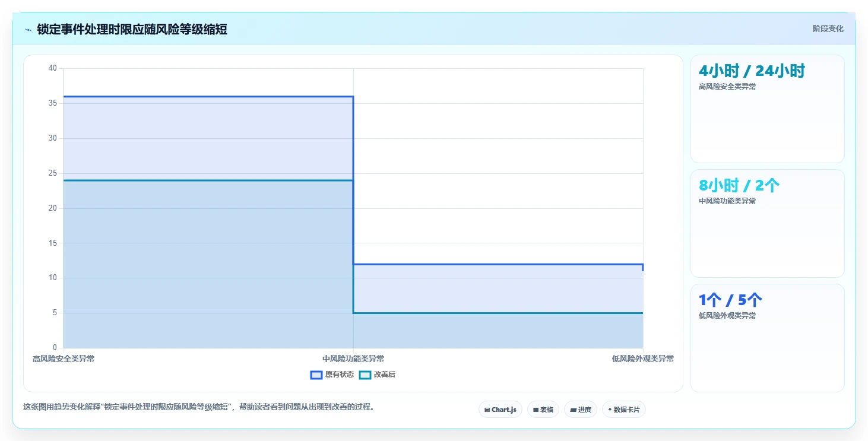Click the 中风险功能类异常 x-axis label
Screen dimensions: 868x441
point(353,358)
